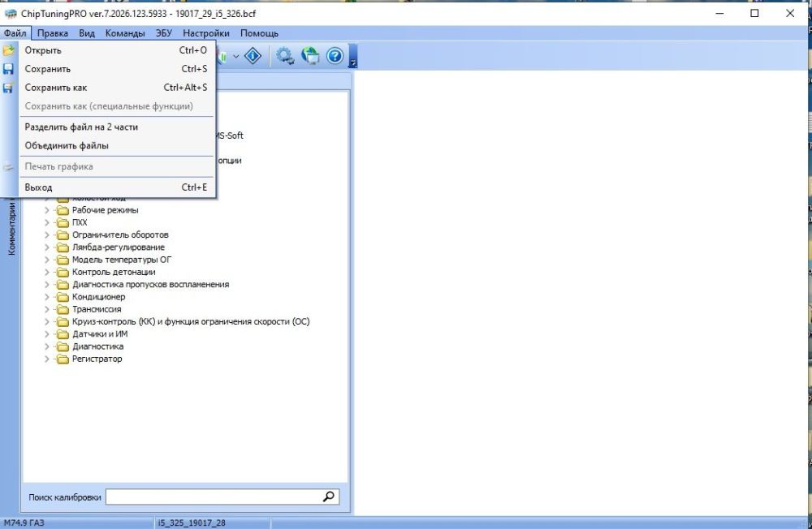This screenshot has width=812, height=529.
Task: Select the folder icon beside Датчики и ИМ
Action: point(63,334)
